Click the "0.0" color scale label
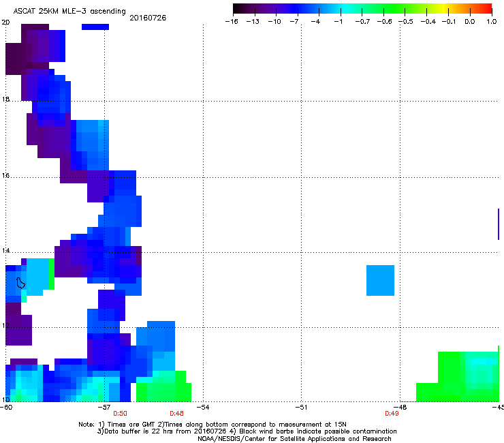504x443 pixels. (470, 22)
